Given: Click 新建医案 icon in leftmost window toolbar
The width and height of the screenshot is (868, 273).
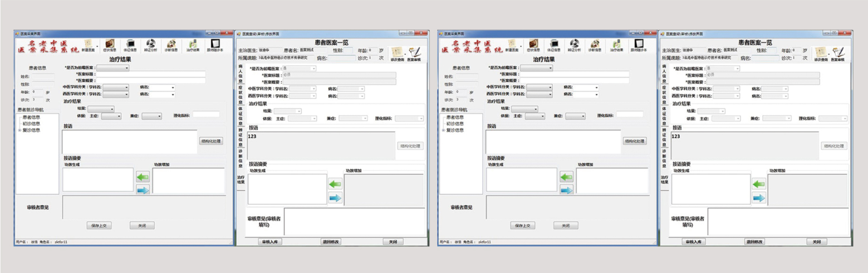Looking at the screenshot, I should [89, 45].
